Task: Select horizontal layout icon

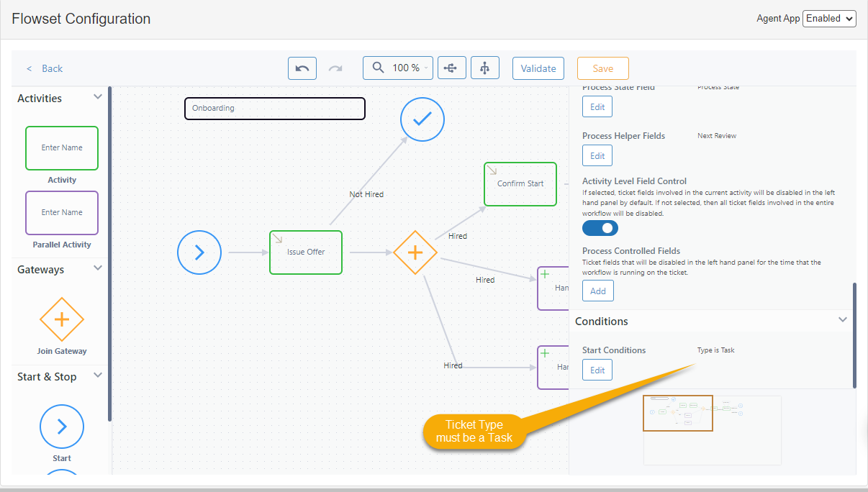Action: pos(451,68)
